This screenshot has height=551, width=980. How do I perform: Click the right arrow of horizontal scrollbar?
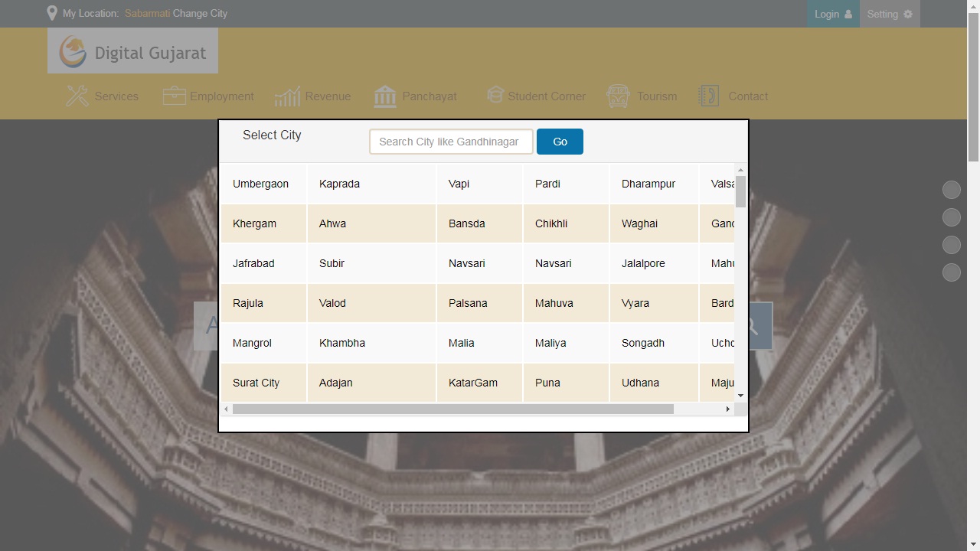click(x=727, y=409)
